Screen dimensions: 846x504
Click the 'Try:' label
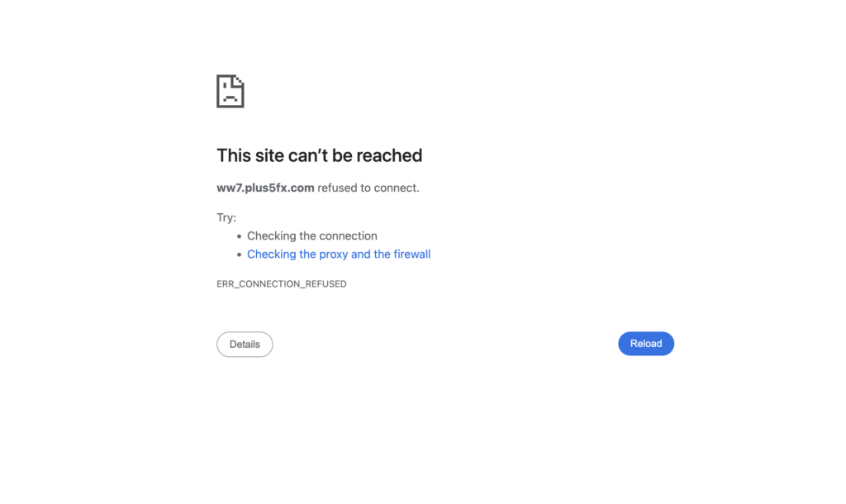226,217
